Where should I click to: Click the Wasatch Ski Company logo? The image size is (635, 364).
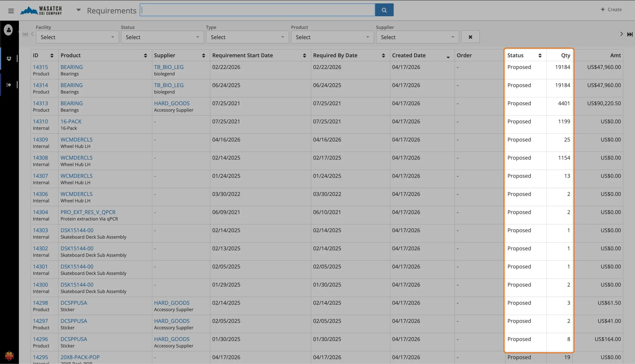(41, 11)
